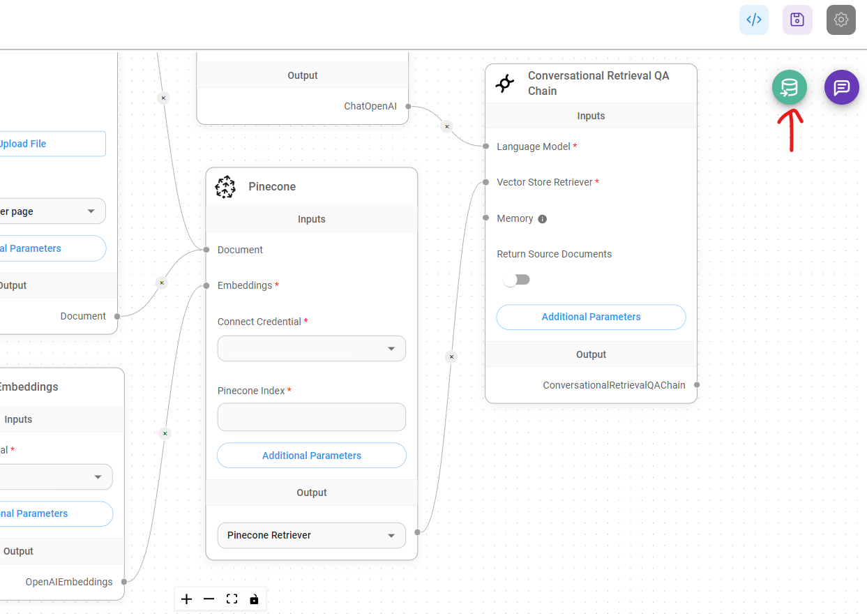The height and width of the screenshot is (616, 867).
Task: Click the save chatflow icon
Action: coord(797,20)
